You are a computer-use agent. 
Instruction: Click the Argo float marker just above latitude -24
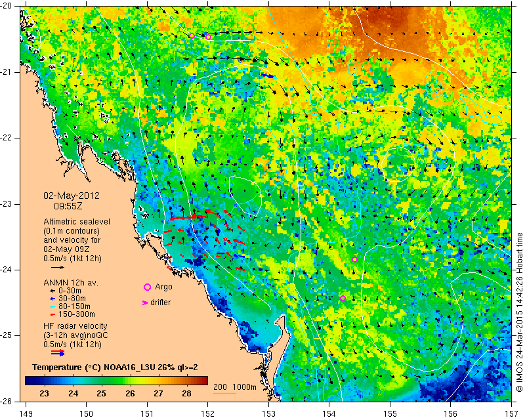pyautogui.click(x=354, y=260)
